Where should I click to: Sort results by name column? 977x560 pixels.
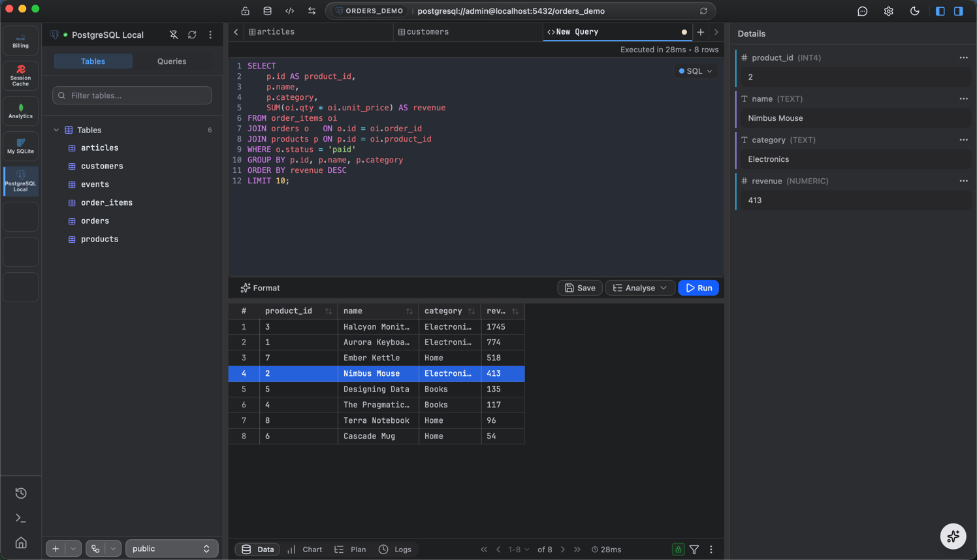pos(409,311)
